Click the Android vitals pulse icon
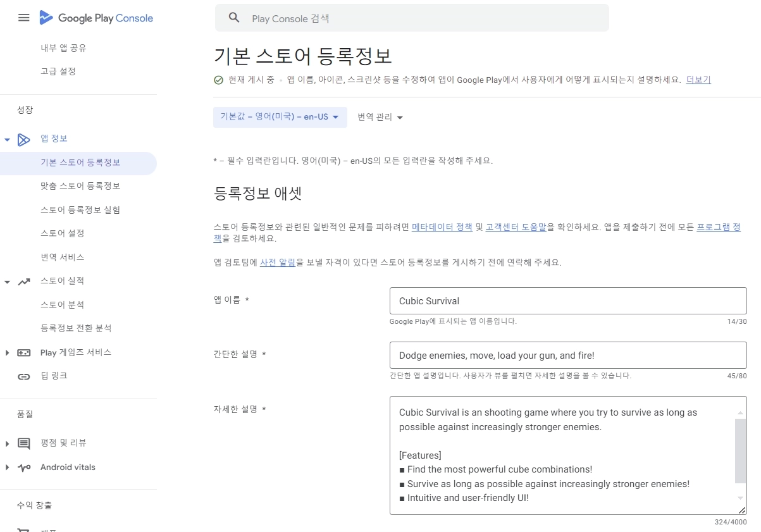 (x=24, y=467)
